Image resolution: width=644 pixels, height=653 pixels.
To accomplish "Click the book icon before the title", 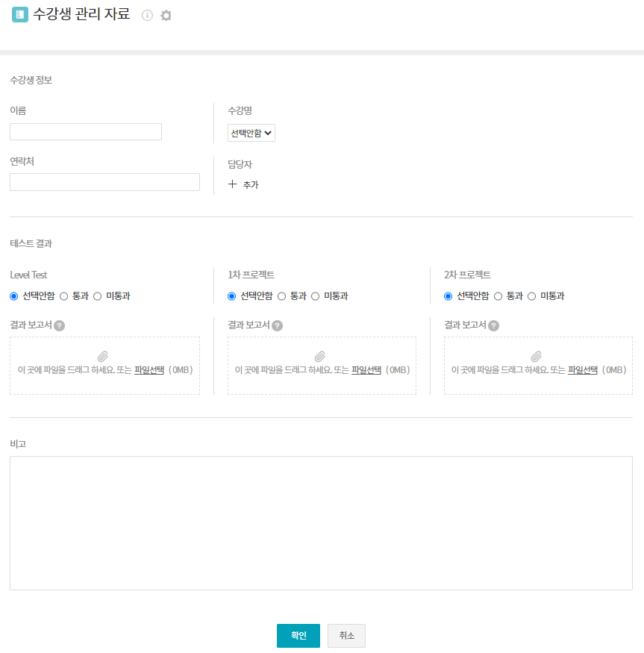I will 20,15.
